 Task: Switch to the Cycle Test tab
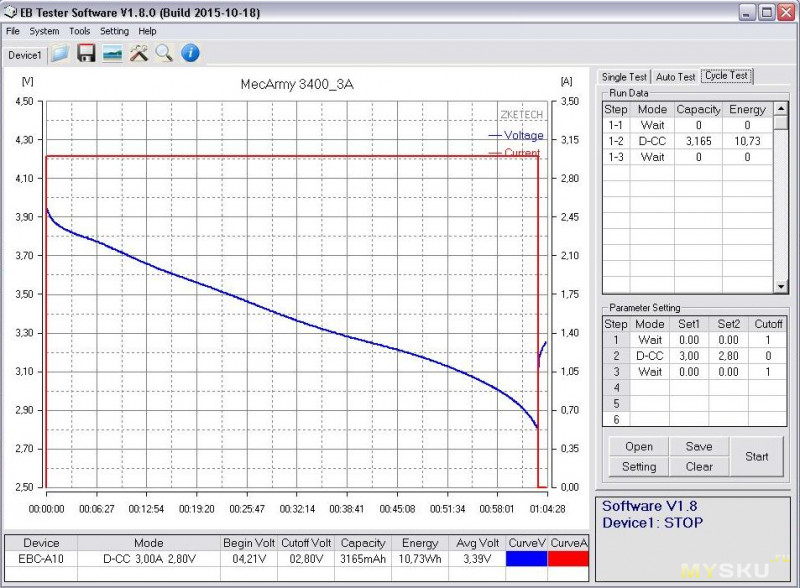pos(727,76)
